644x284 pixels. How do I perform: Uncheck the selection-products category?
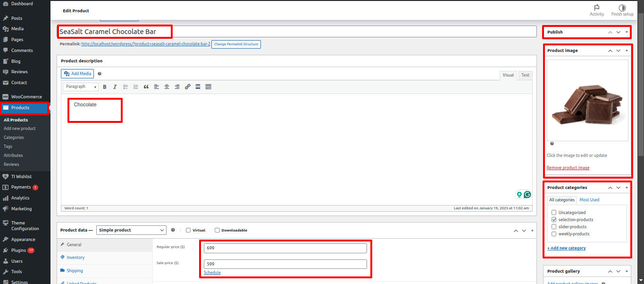(554, 220)
